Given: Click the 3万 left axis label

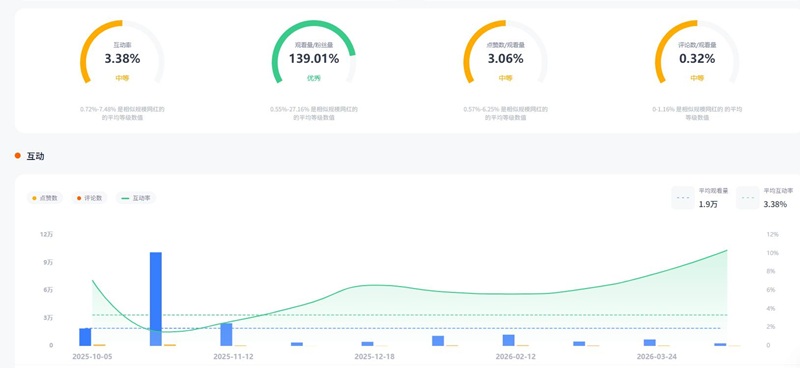Looking at the screenshot, I should click(48, 317).
